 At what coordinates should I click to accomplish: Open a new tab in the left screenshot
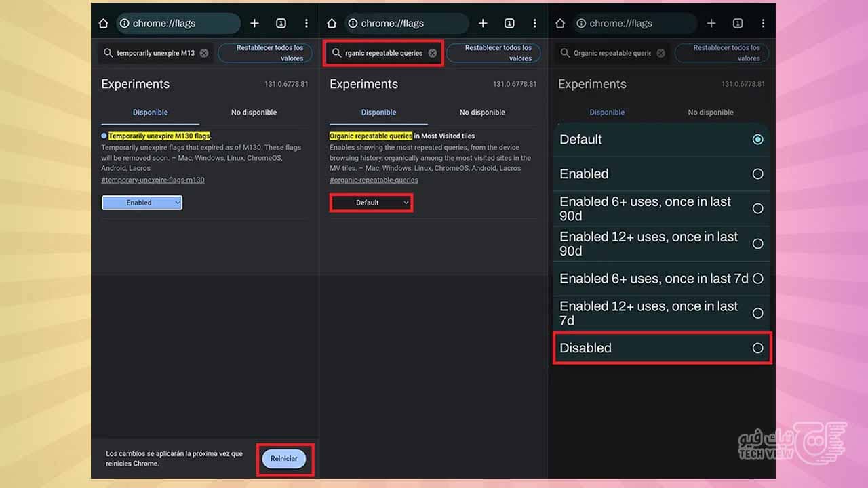click(254, 23)
